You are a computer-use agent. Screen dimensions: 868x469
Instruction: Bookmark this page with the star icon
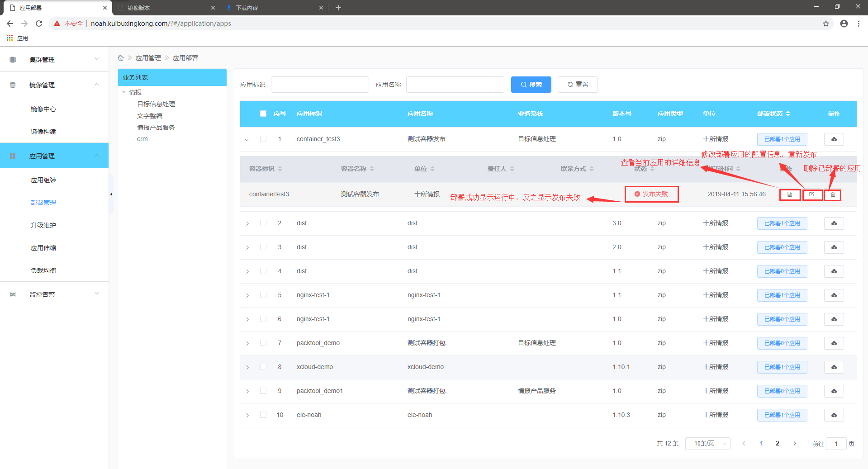tap(826, 24)
